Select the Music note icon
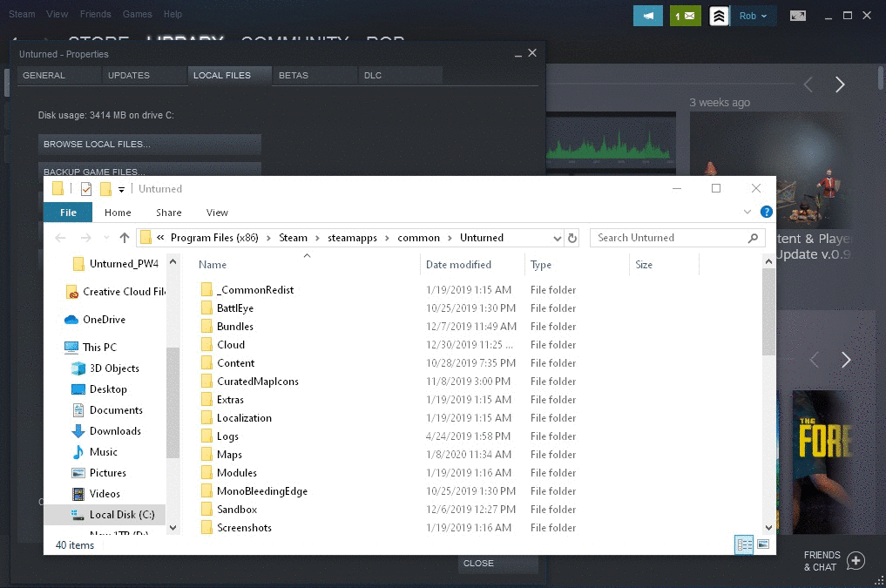The height and width of the screenshot is (588, 886). click(x=78, y=452)
